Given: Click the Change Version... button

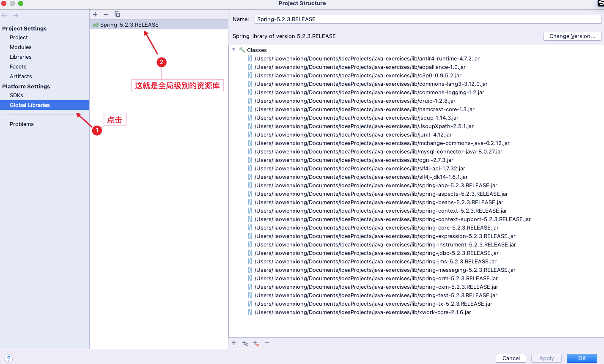Looking at the screenshot, I should [x=572, y=36].
